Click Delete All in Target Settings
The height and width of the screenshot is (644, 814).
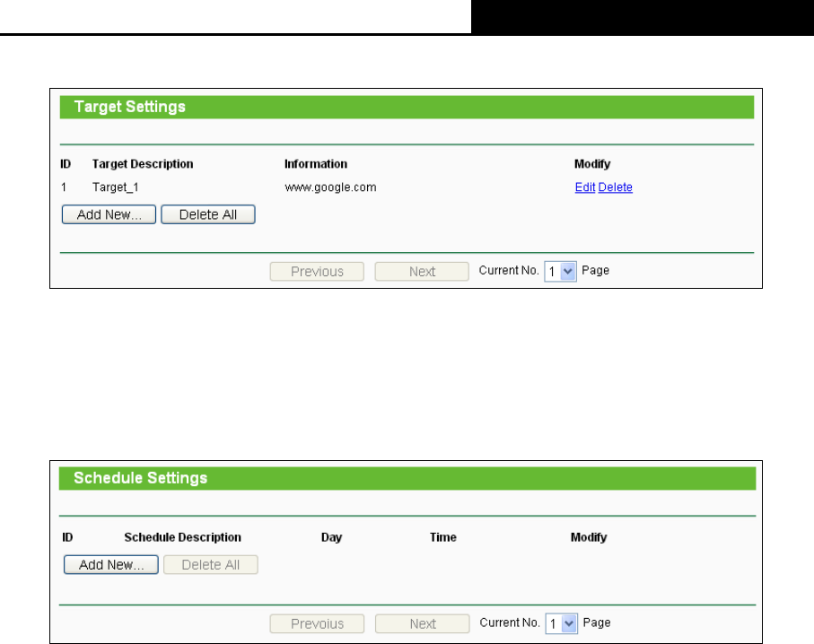pyautogui.click(x=207, y=214)
